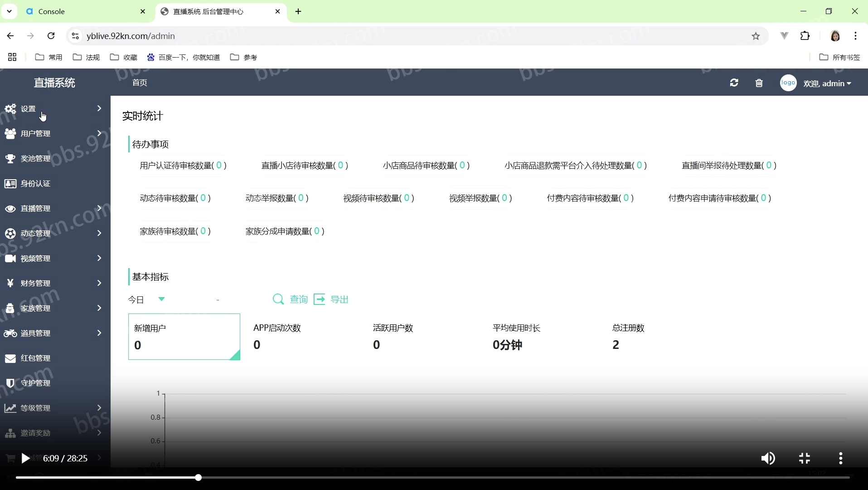Toggle video volume speaker icon
The image size is (868, 490).
pos(768,458)
